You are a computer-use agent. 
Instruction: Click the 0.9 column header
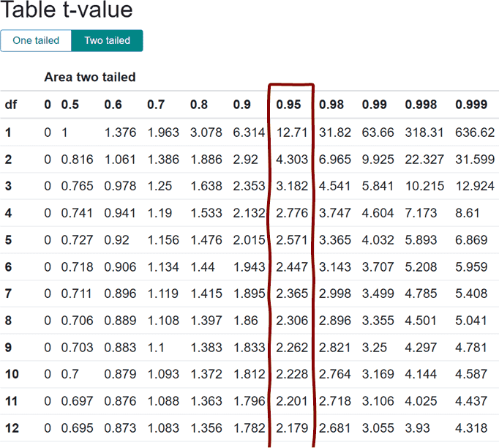(x=242, y=105)
